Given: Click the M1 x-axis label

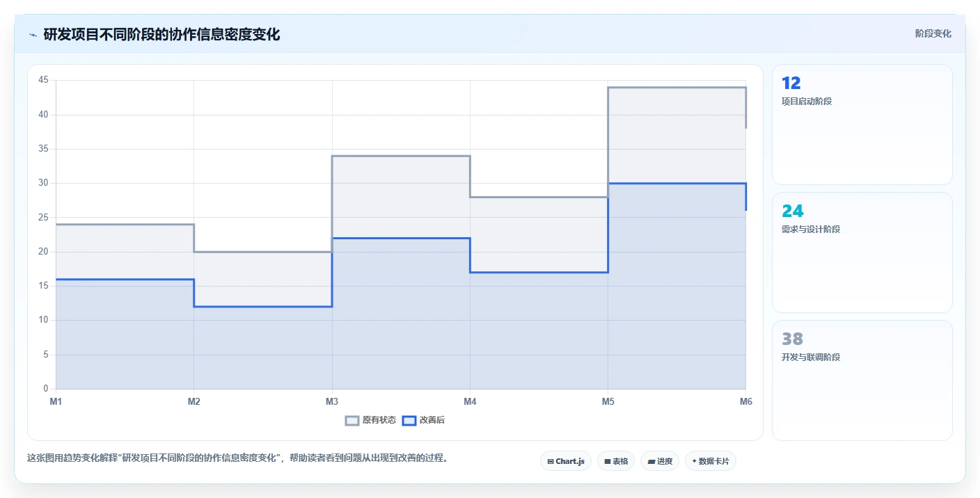Looking at the screenshot, I should coord(56,401).
